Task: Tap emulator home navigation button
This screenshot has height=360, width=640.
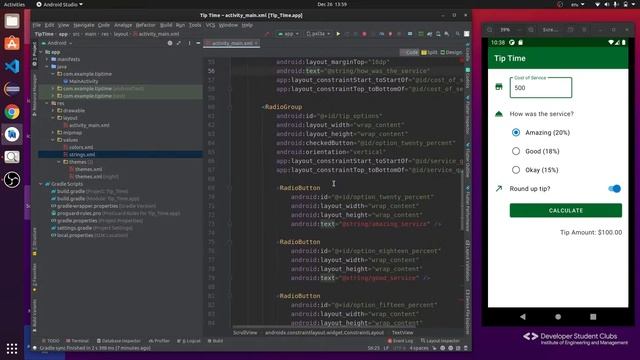Action: point(558,316)
